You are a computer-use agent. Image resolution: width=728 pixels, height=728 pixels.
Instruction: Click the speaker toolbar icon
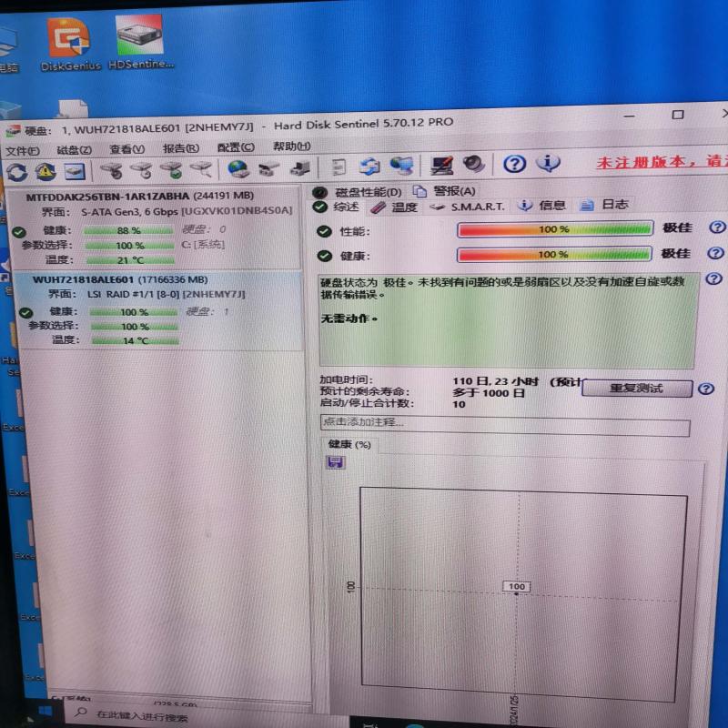tap(473, 164)
